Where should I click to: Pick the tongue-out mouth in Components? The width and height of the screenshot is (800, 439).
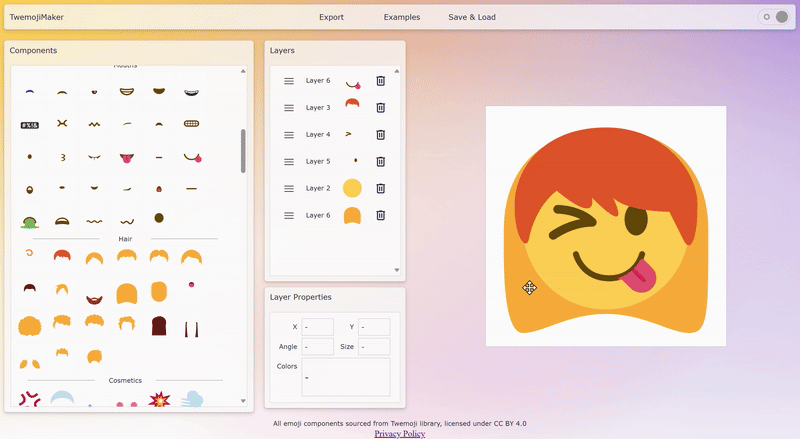[126, 157]
